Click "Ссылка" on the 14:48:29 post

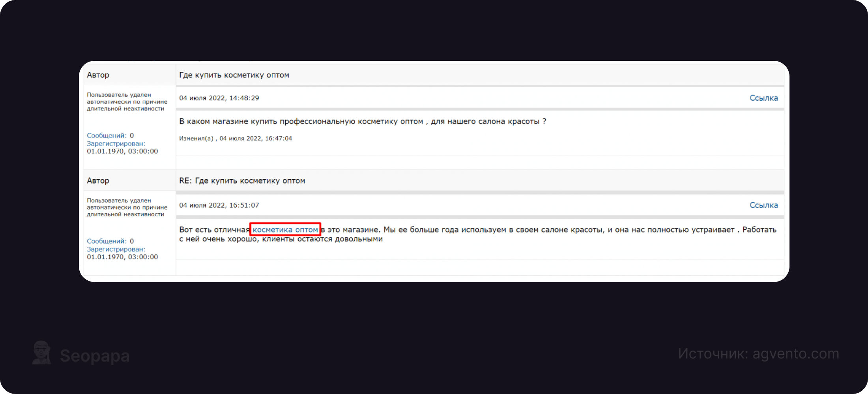coord(763,98)
